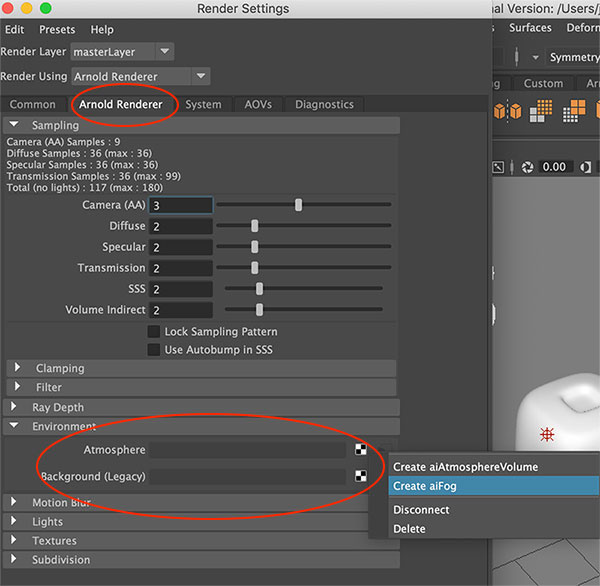Click the Camera (AA) value field
The height and width of the screenshot is (586, 600).
tap(181, 205)
